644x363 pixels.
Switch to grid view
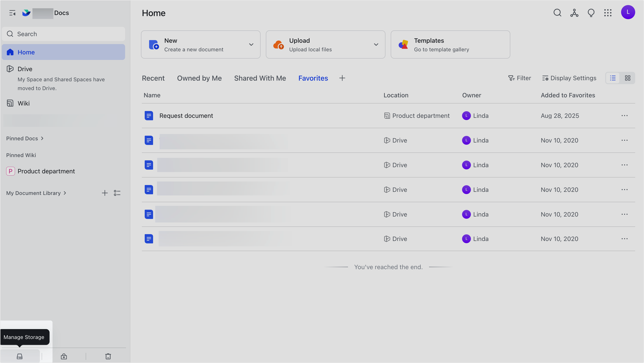tap(627, 78)
